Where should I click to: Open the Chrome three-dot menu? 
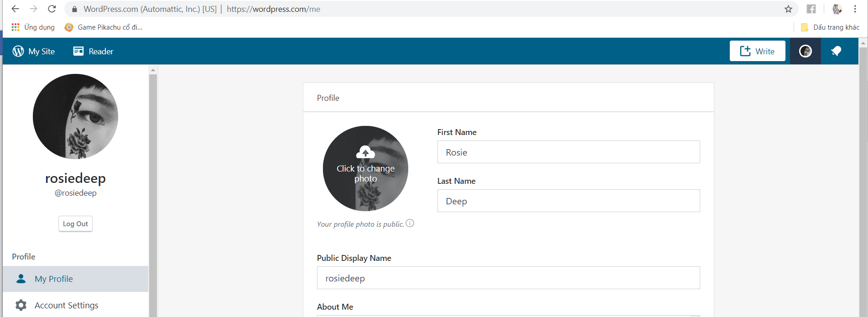click(855, 9)
